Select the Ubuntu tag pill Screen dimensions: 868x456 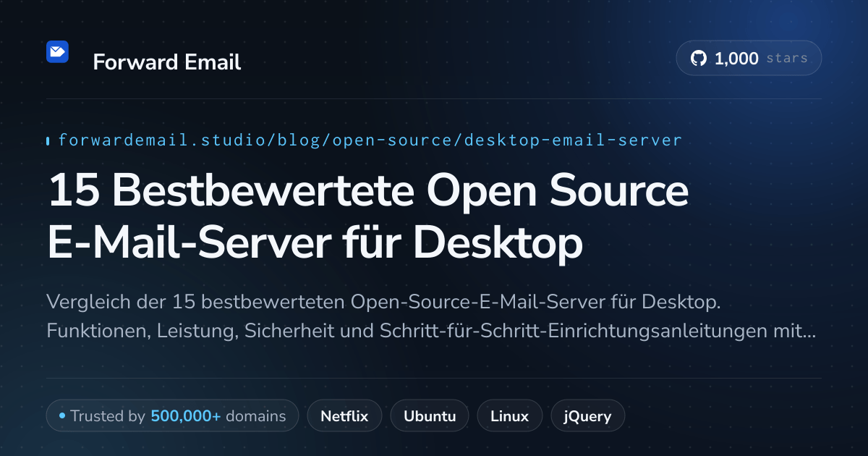pos(430,416)
